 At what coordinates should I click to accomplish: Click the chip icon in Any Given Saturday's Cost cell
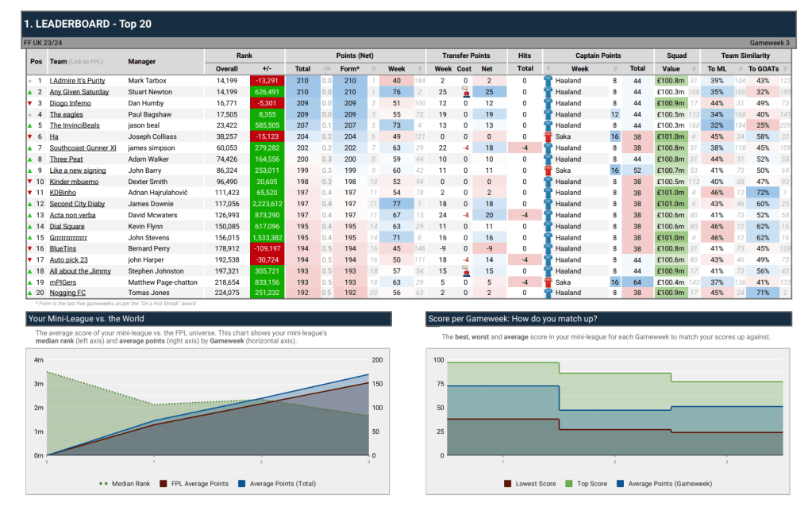pyautogui.click(x=465, y=92)
